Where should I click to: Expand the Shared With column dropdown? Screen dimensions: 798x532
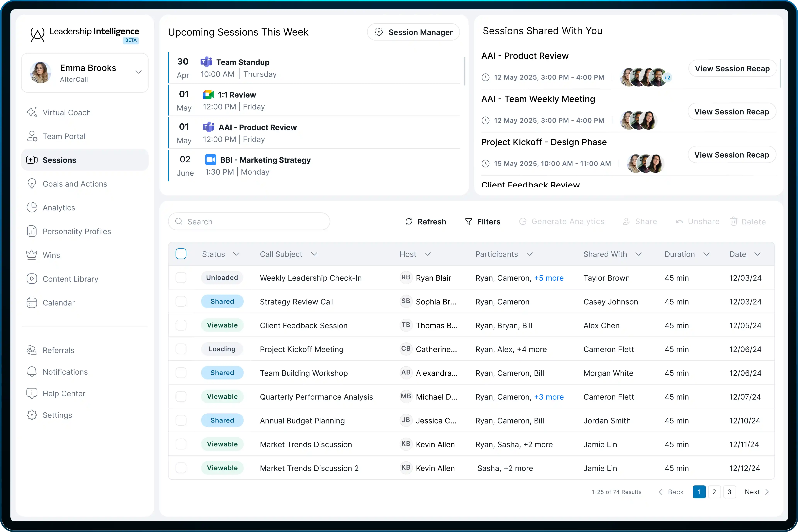pyautogui.click(x=638, y=254)
